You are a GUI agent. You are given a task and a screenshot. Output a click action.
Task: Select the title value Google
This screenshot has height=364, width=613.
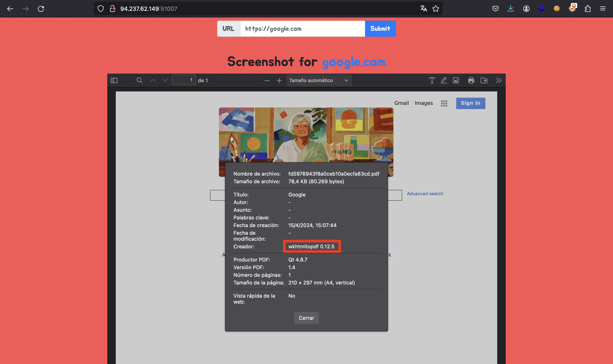coord(297,195)
